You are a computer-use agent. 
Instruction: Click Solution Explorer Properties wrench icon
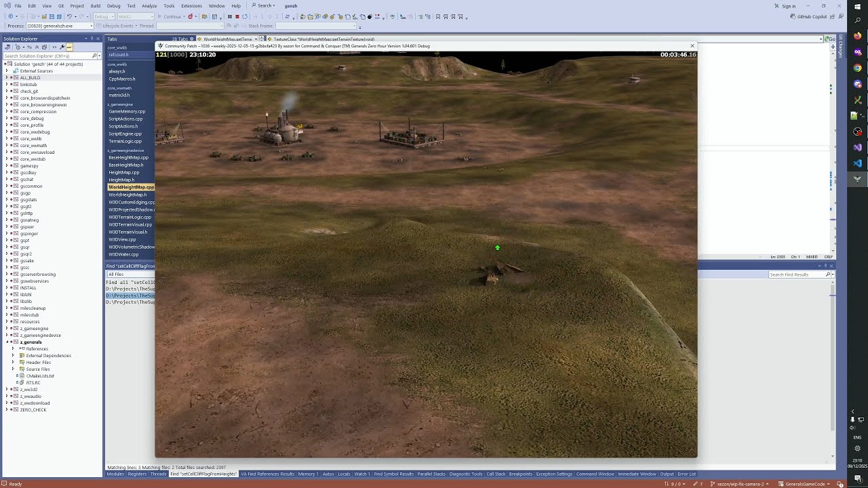click(x=62, y=47)
